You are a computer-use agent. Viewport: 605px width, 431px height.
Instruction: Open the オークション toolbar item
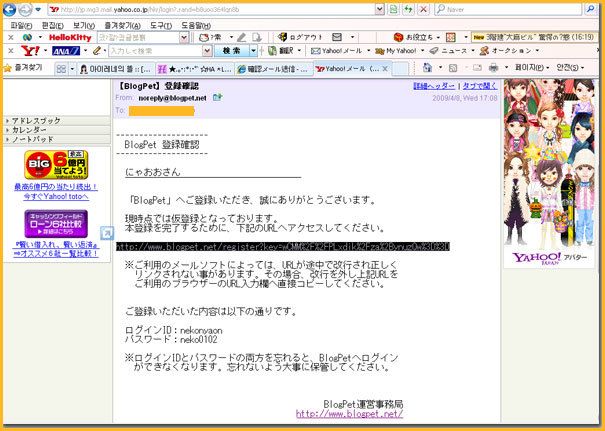click(x=506, y=51)
